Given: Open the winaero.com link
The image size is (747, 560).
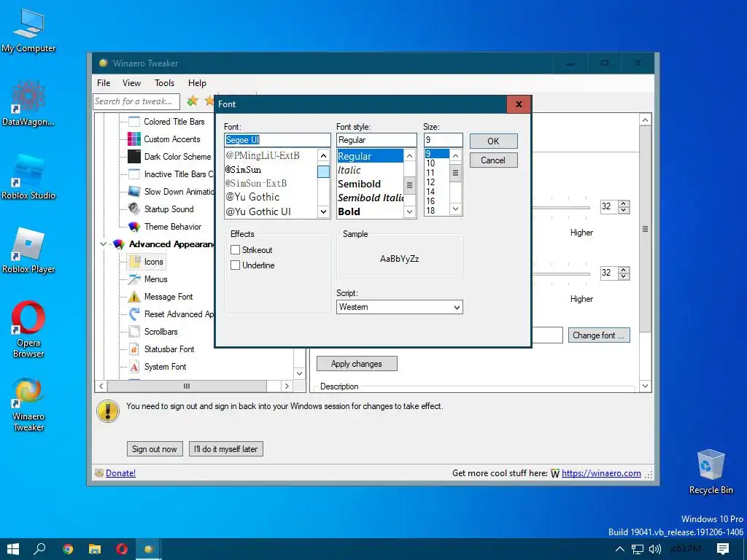Looking at the screenshot, I should pos(601,472).
